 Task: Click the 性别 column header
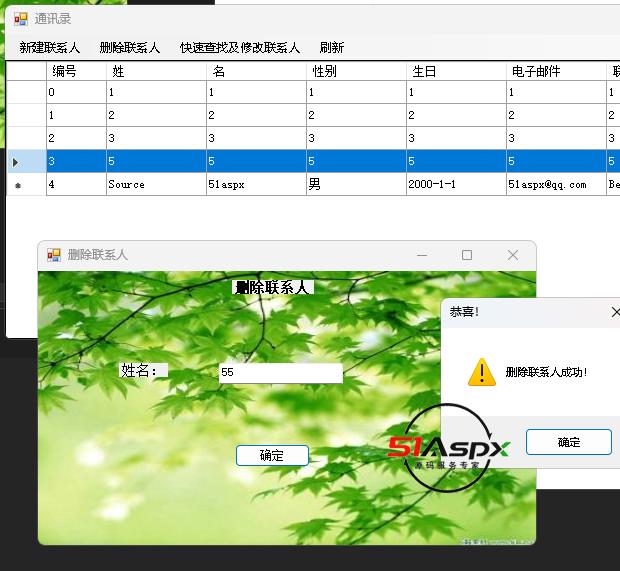point(356,72)
